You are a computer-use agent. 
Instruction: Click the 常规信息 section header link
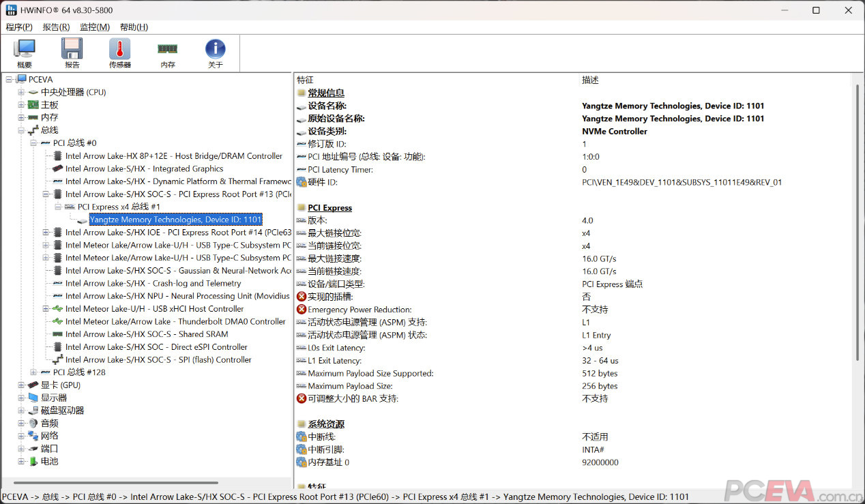[x=326, y=93]
